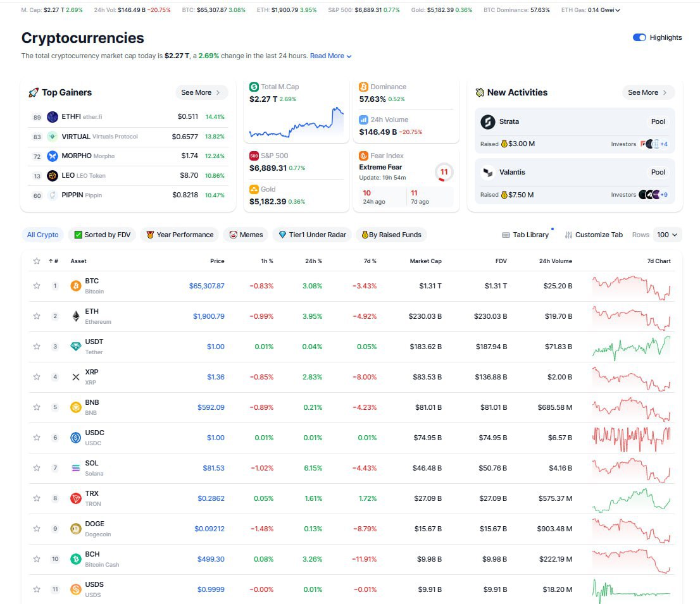Click the TRON logo icon
The image size is (700, 604).
click(75, 498)
